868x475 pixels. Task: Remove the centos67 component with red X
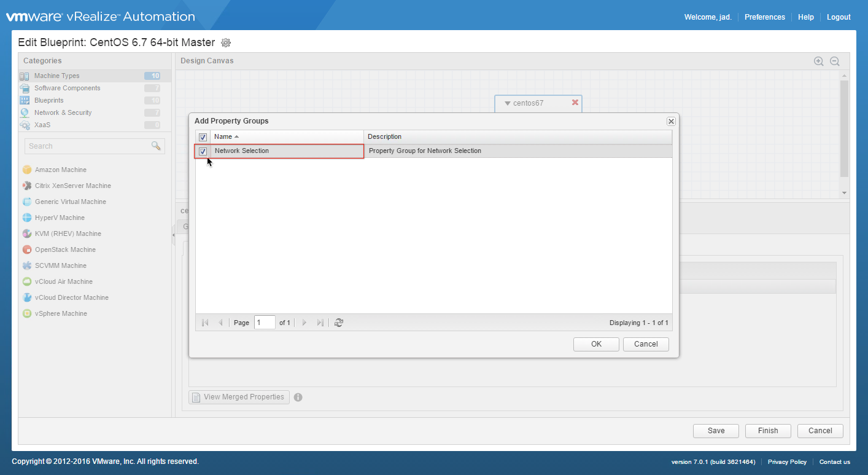tap(575, 103)
